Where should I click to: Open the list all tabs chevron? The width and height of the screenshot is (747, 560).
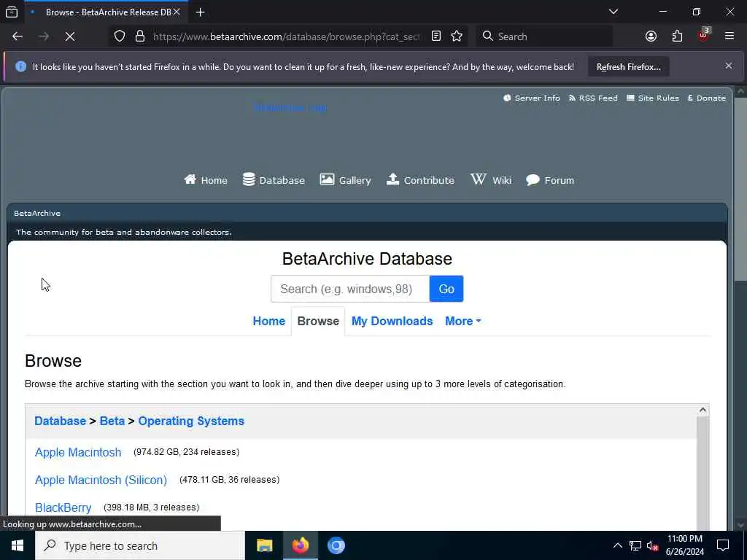pyautogui.click(x=614, y=12)
